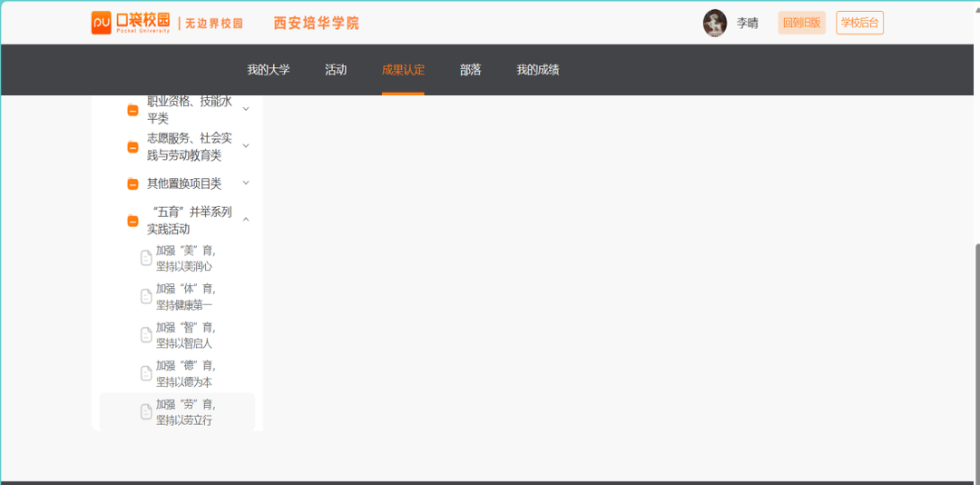The image size is (980, 485).
Task: Open the 我的大学 navigation tab
Action: [269, 70]
